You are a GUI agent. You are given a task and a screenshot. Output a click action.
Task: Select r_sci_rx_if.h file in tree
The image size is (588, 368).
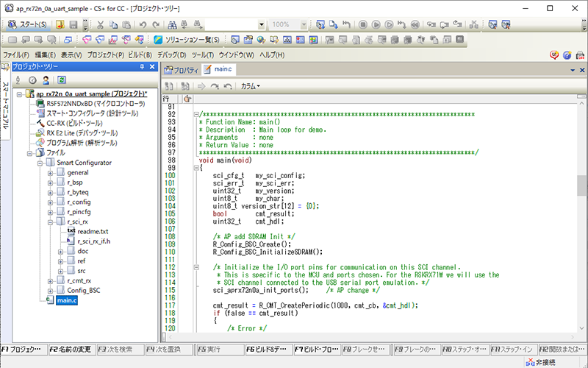pos(94,241)
